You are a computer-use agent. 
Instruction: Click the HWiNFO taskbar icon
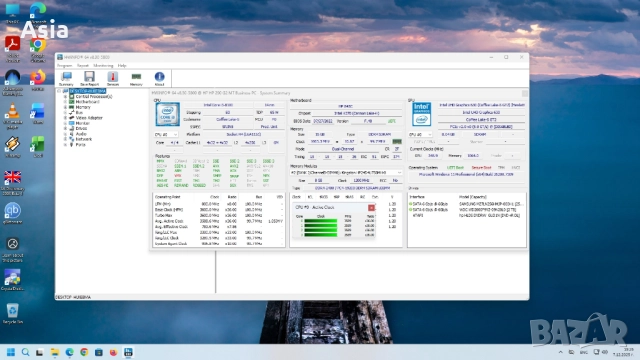tap(128, 352)
